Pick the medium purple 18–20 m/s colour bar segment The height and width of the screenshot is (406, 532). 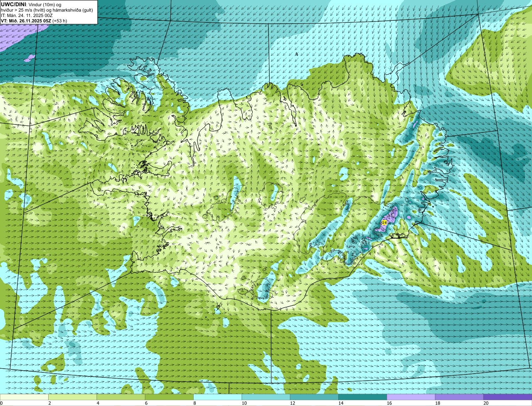[459, 397]
